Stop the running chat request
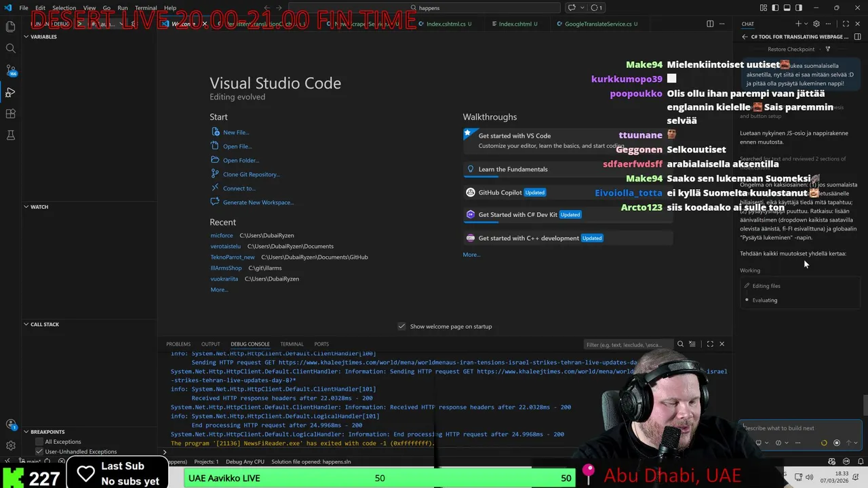 (837, 443)
